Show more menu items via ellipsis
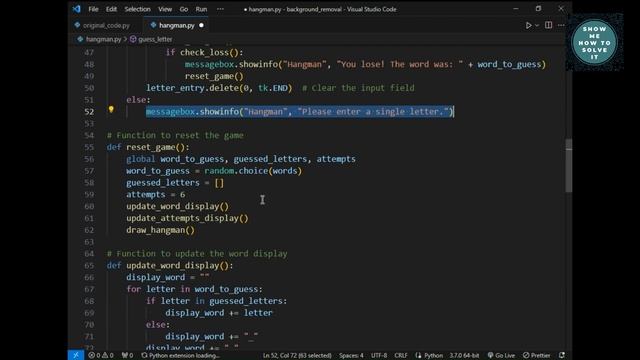 coord(220,9)
